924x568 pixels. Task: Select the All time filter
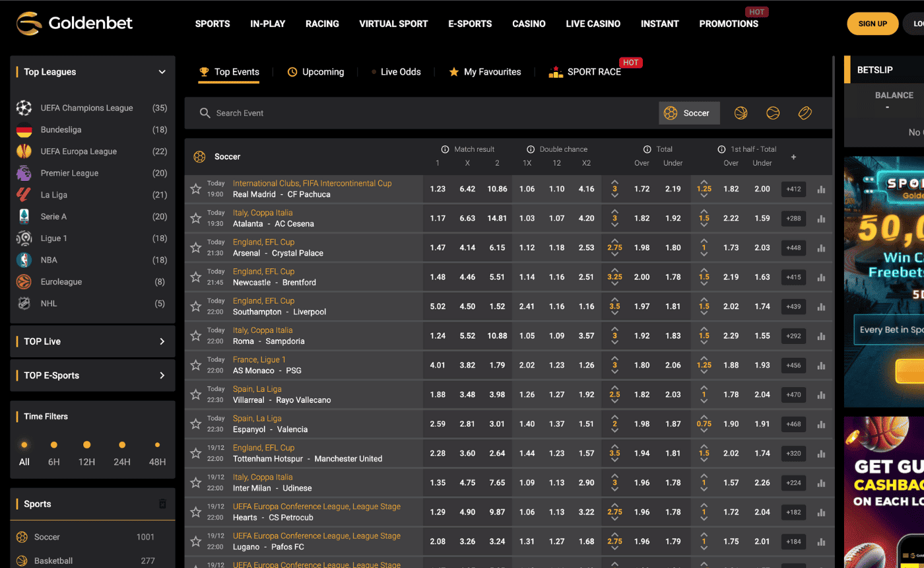(x=24, y=453)
